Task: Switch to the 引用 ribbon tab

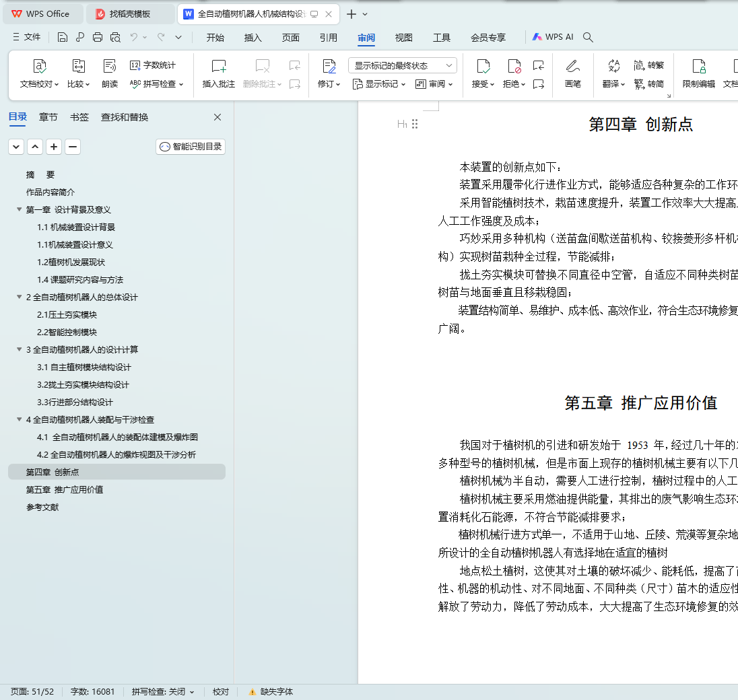Action: click(x=328, y=38)
